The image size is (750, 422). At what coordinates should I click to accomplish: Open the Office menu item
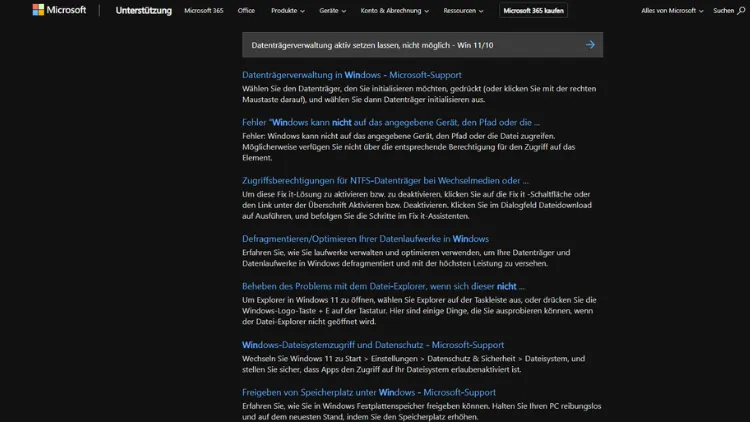point(246,11)
